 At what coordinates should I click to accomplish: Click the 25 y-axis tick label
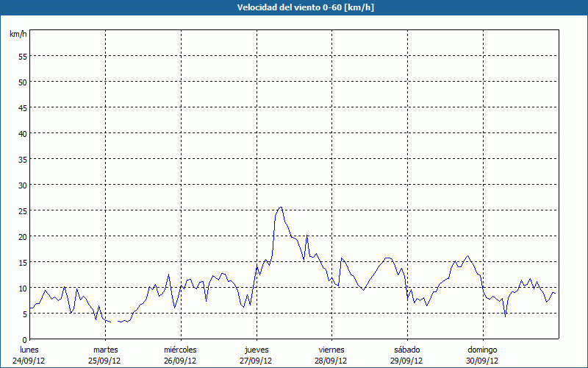(x=22, y=210)
